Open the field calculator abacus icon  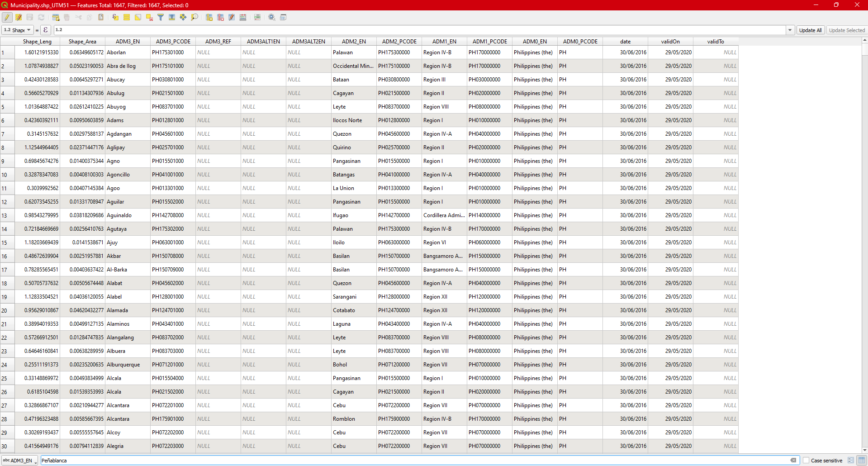pos(243,17)
